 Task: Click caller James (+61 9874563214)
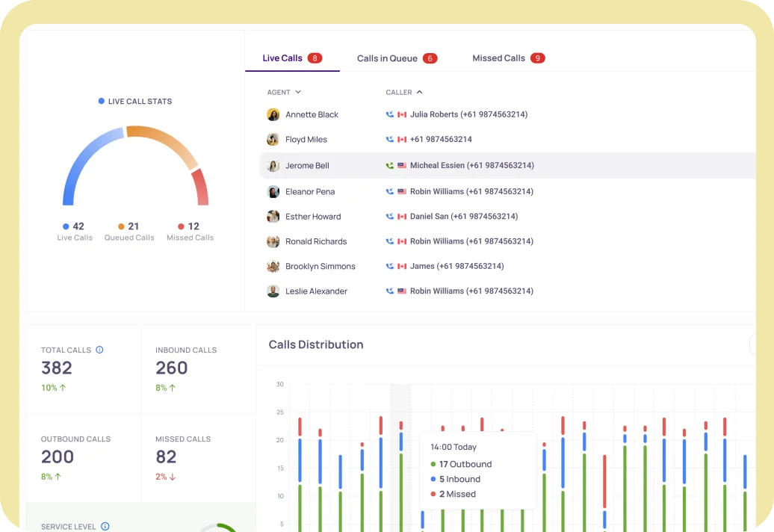(456, 266)
